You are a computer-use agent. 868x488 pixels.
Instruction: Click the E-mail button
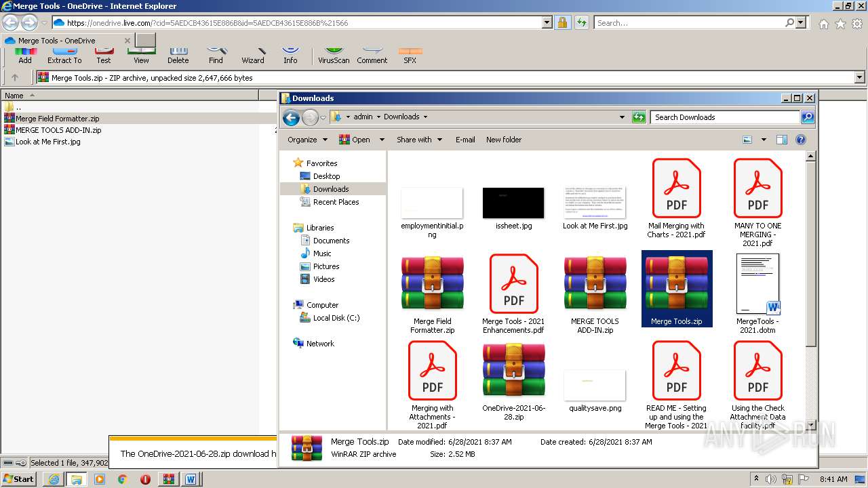pyautogui.click(x=465, y=140)
